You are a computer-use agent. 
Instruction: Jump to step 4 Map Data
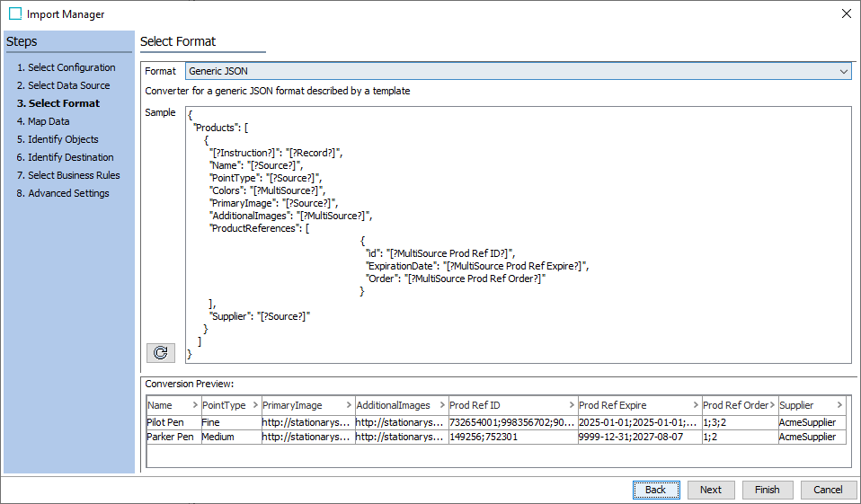(49, 121)
